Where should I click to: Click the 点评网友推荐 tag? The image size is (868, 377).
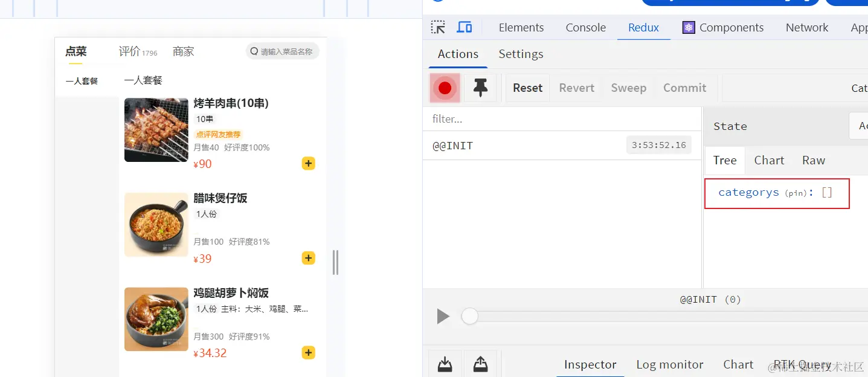218,135
